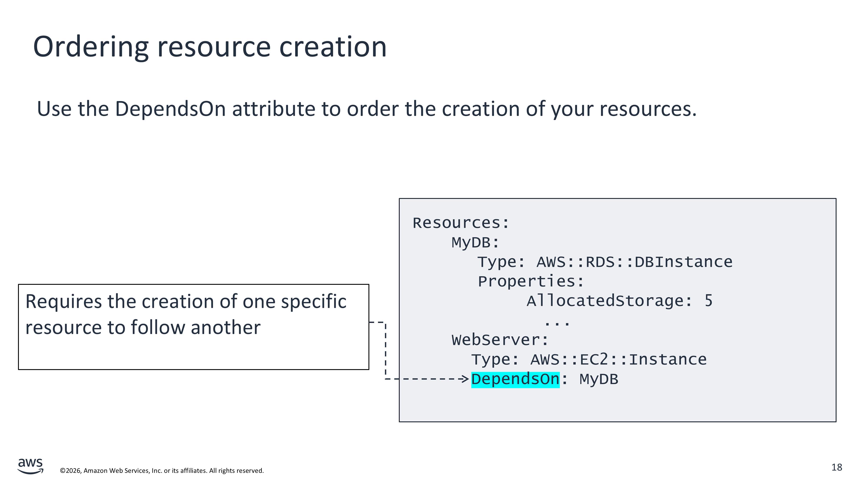Click the Resources: line in the code
This screenshot has height=488, width=868.
point(461,223)
